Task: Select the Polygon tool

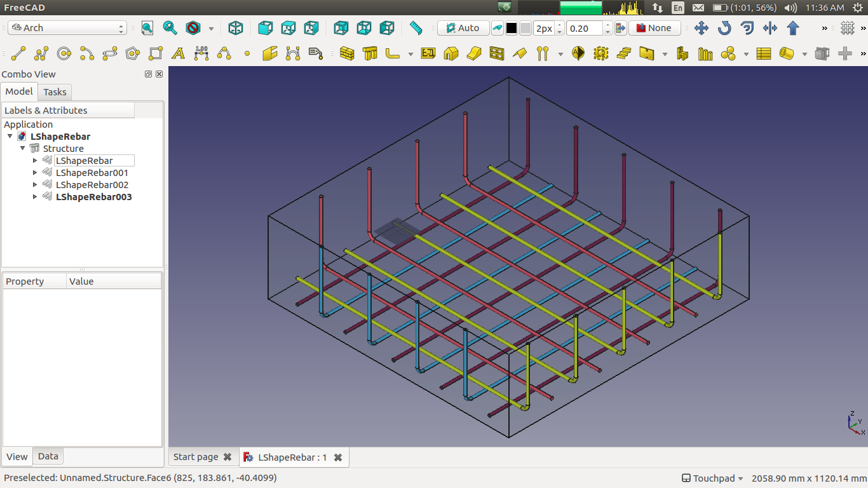Action: tap(133, 53)
